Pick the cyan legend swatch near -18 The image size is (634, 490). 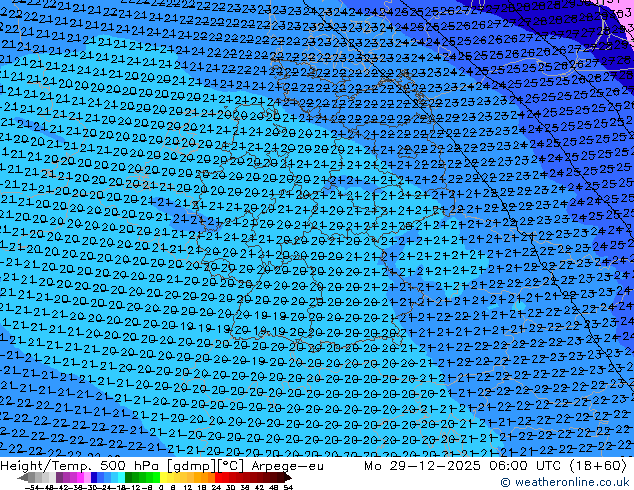point(121,478)
